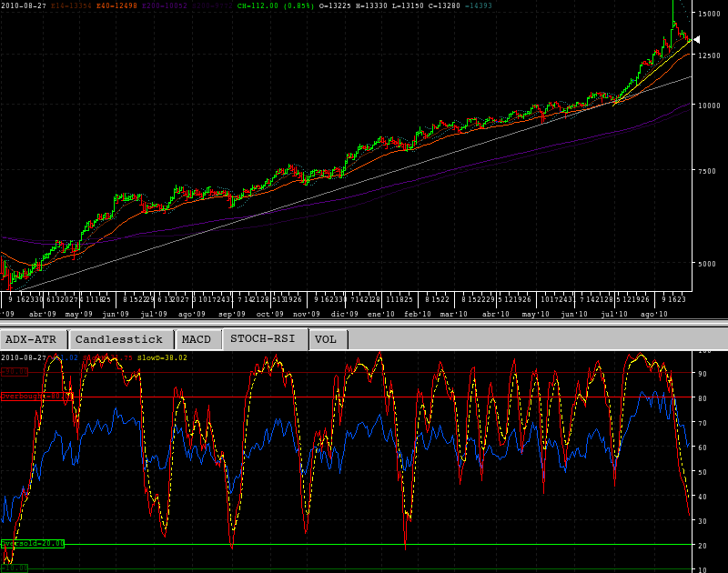Click the white current-price arrow marker
Image resolution: width=728 pixels, height=573 pixels.
coord(696,39)
